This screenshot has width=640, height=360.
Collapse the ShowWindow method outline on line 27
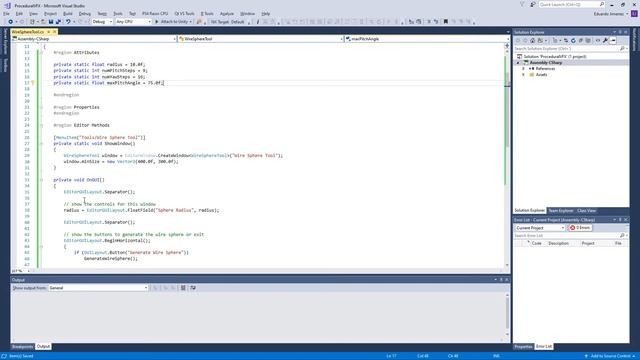41,144
